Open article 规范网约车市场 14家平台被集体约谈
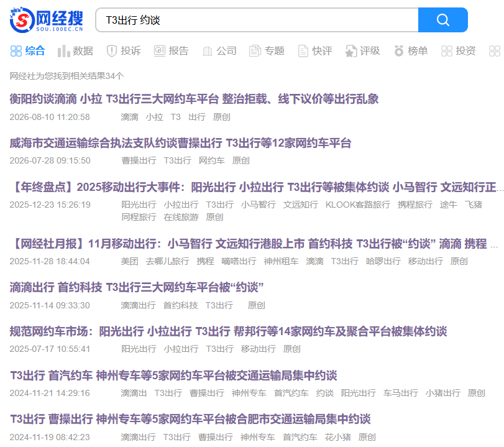 (x=228, y=331)
